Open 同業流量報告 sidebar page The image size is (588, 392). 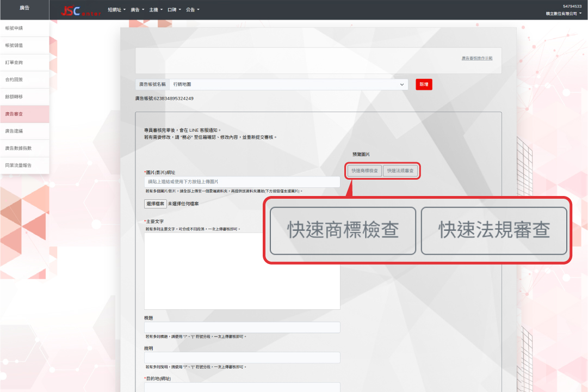tap(24, 165)
